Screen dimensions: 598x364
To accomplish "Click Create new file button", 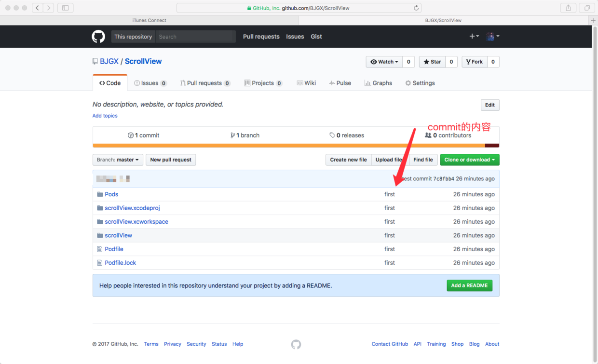I will 349,160.
